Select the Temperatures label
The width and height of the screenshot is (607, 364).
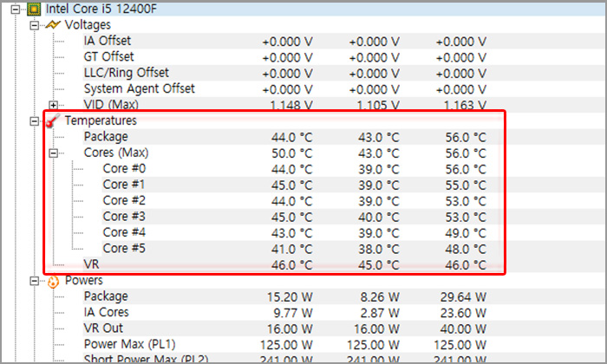click(101, 120)
